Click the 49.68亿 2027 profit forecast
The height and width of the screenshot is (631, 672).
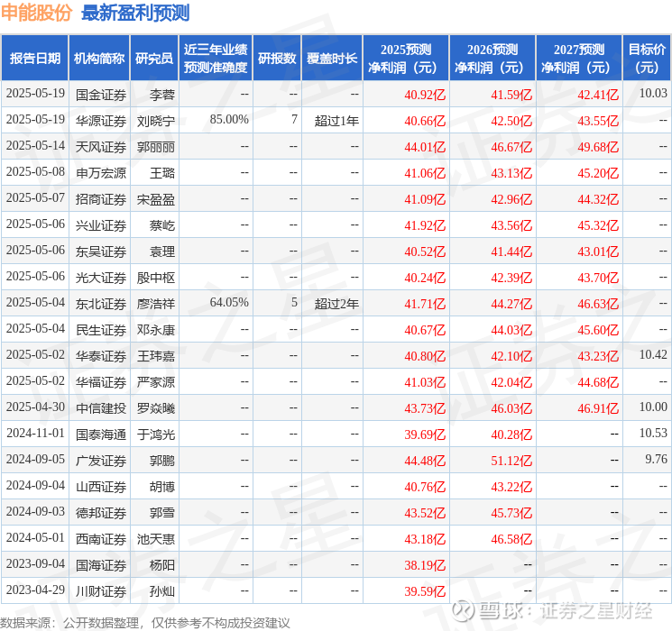[x=598, y=147]
